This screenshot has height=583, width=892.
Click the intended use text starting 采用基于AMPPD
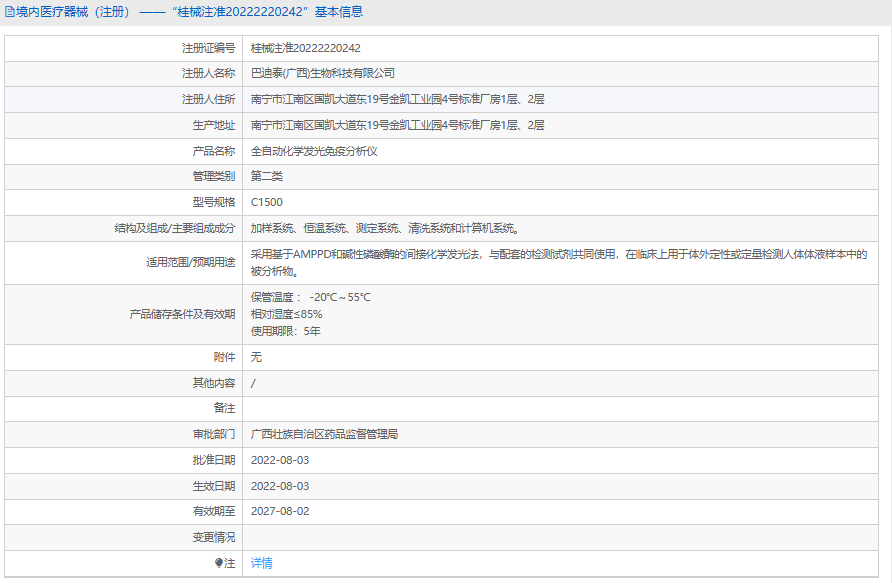(559, 263)
